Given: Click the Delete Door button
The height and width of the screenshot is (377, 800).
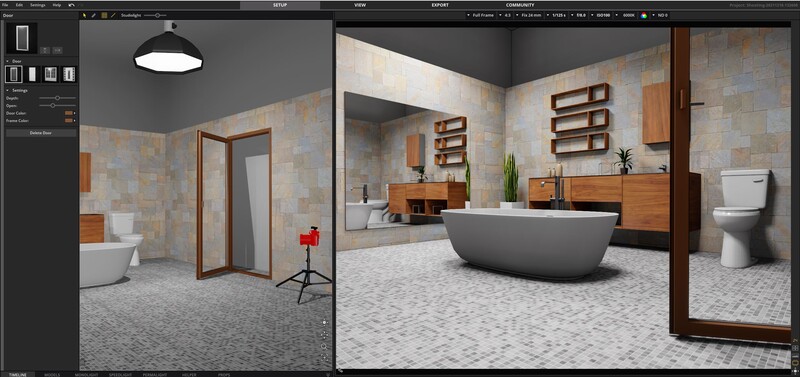Looking at the screenshot, I should pos(41,133).
